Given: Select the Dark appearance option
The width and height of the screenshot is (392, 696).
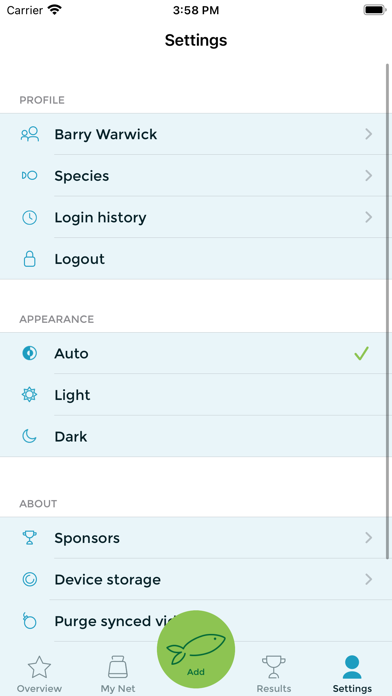Looking at the screenshot, I should coord(196,436).
